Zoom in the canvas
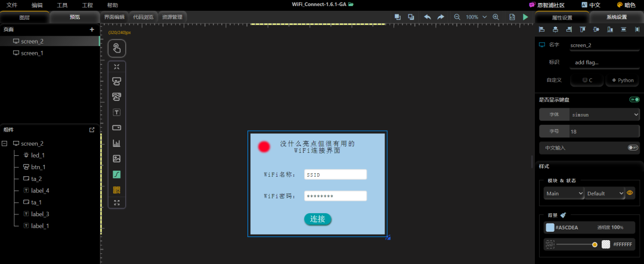 [496, 17]
